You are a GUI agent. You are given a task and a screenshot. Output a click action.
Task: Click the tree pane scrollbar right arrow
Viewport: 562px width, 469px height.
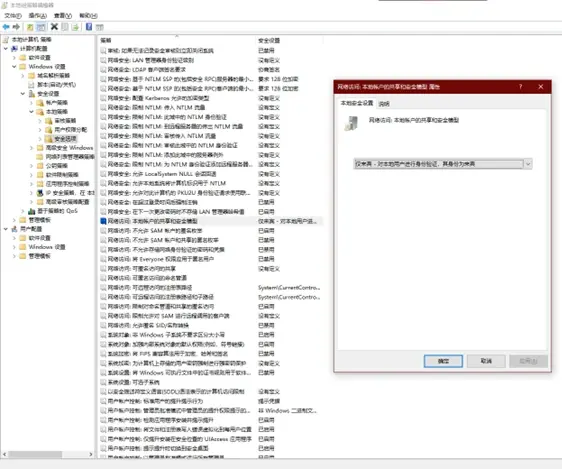coord(91,454)
